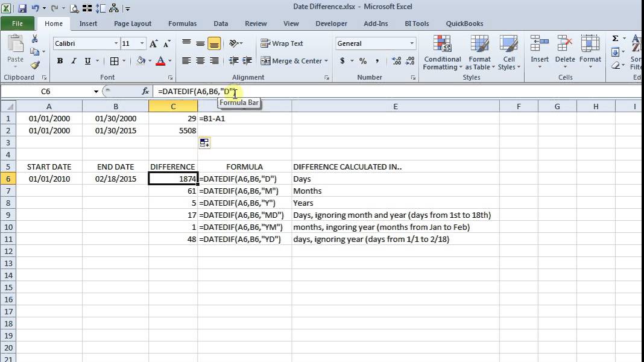Switch to the Page Layout tab
The height and width of the screenshot is (362, 644).
point(133,24)
